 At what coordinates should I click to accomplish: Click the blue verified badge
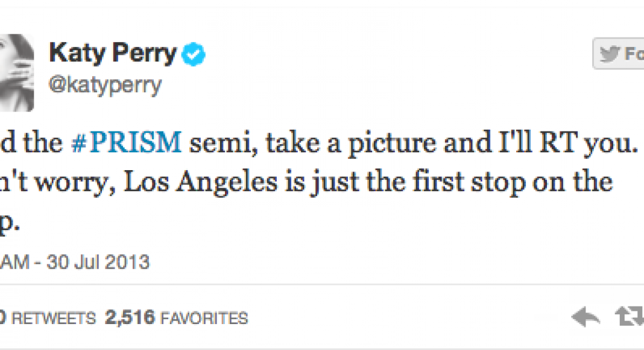click(195, 55)
